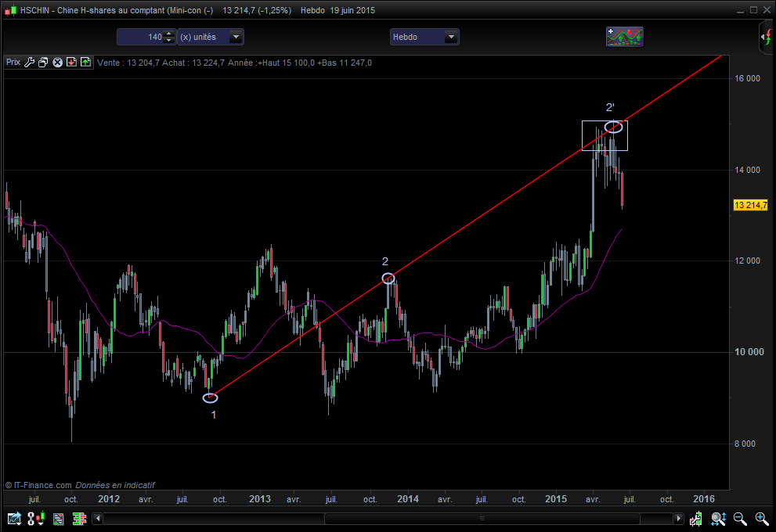This screenshot has height=532, width=776.
Task: Click the duplicate price panel icon
Action: tap(43, 63)
